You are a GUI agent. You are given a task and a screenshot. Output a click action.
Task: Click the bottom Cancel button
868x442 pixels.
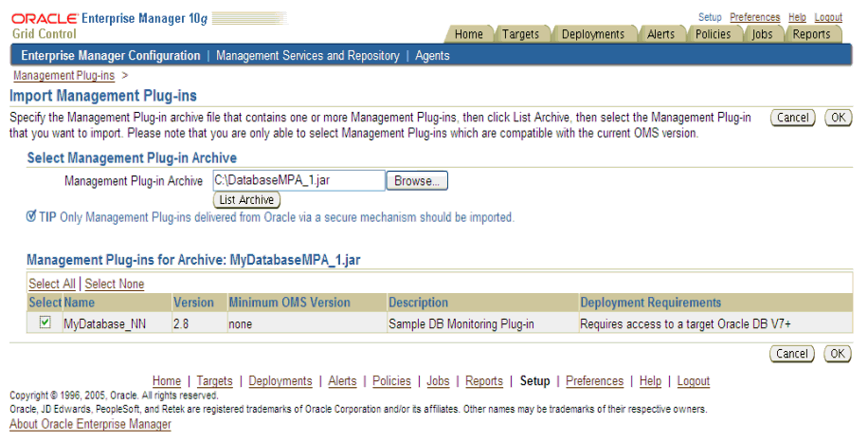coord(792,353)
